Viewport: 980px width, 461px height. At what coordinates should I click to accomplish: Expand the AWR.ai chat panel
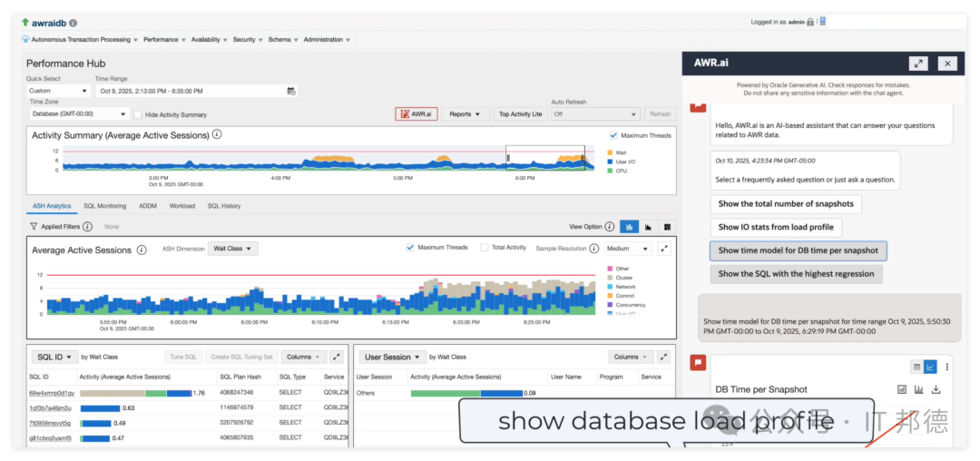pos(918,64)
